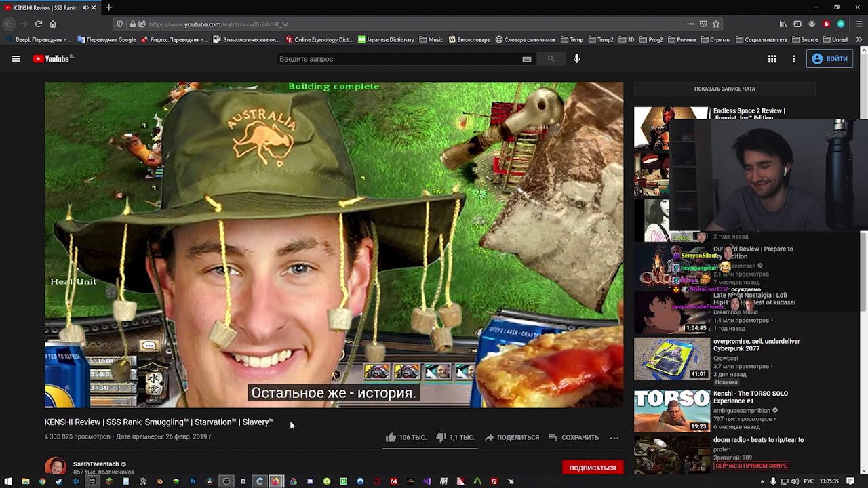
Task: Expand the Социальная сеть bookmarks folder
Action: click(762, 39)
